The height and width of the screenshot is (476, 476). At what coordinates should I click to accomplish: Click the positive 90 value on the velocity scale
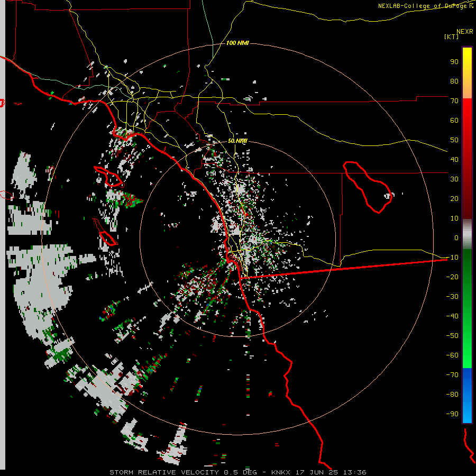point(454,62)
